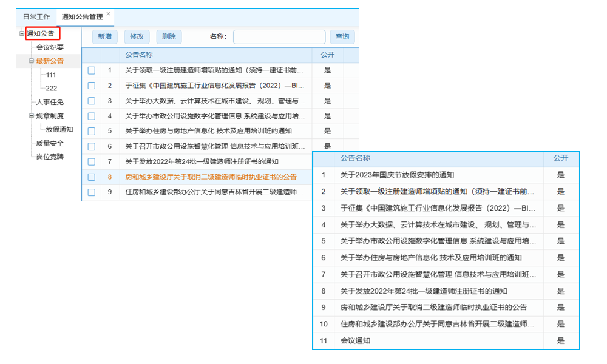Click the Query (查询) button
Screen dimensions: 607x364
(x=342, y=36)
